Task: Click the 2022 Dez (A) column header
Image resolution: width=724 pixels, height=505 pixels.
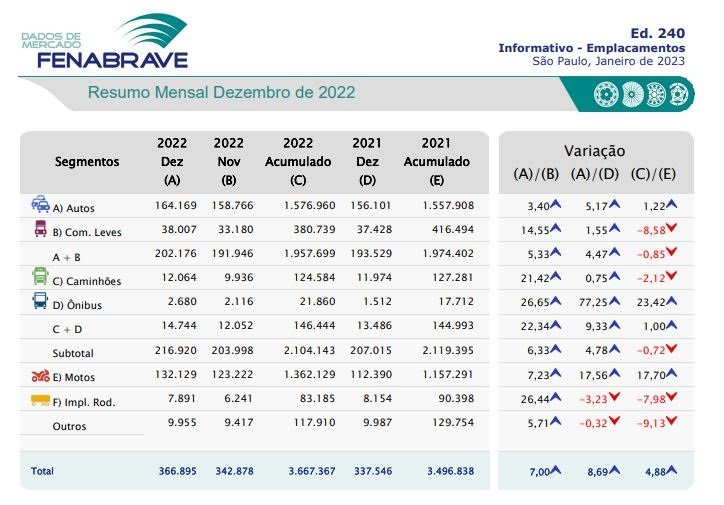Action: (172, 161)
